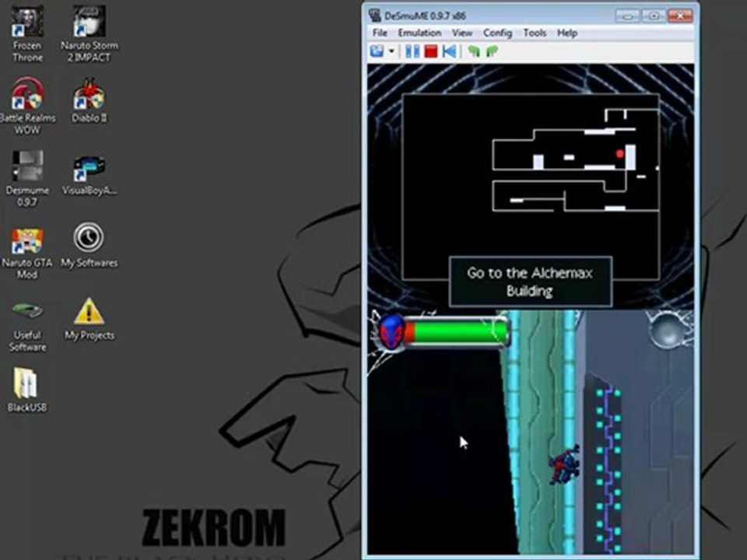The width and height of the screenshot is (747, 560).
Task: Open the View menu
Action: tap(461, 33)
